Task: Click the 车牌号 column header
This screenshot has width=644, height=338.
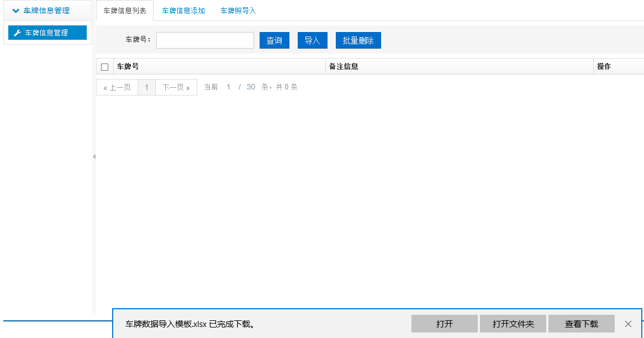Action: pos(219,66)
